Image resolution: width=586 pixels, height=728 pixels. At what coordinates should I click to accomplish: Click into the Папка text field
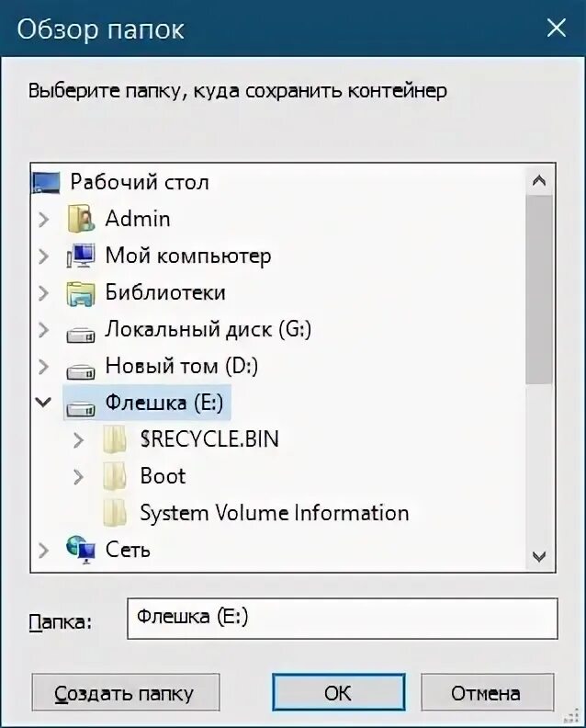[x=343, y=618]
